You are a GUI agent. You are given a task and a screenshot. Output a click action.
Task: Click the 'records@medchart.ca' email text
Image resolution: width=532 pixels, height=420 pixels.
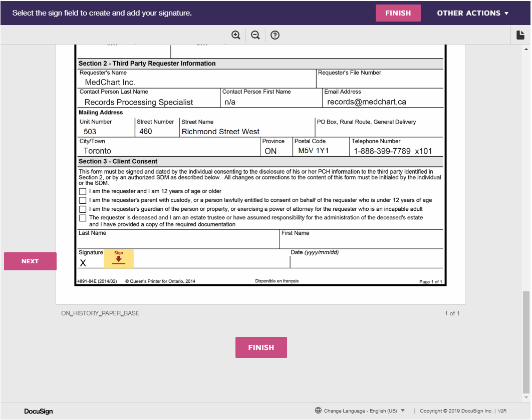coord(366,102)
